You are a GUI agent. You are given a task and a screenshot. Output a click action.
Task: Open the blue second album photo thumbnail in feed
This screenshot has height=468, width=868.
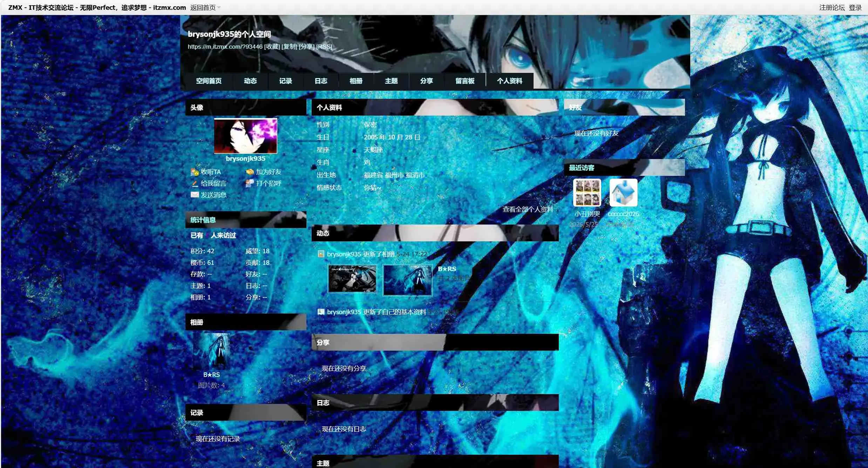pyautogui.click(x=407, y=280)
